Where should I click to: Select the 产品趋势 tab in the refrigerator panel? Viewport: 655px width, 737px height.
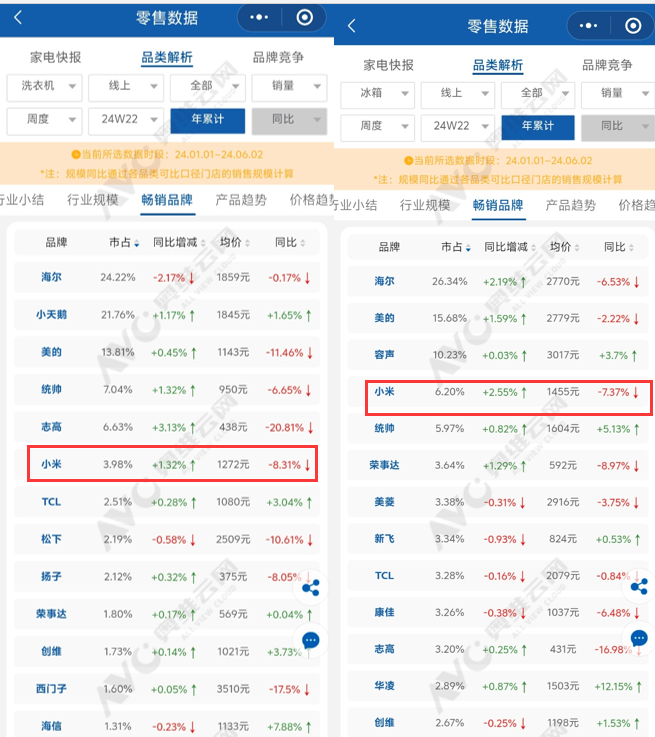click(x=570, y=205)
